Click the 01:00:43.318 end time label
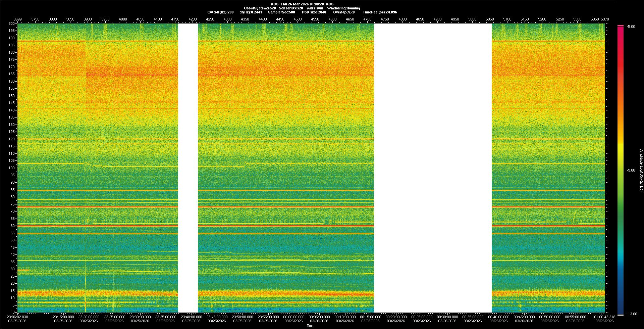 pos(604,317)
